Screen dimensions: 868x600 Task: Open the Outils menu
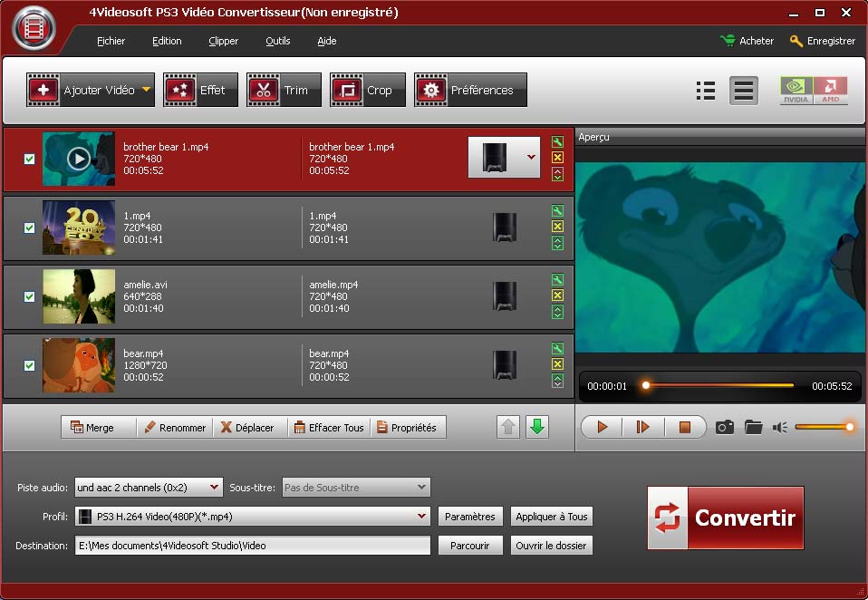coord(277,41)
